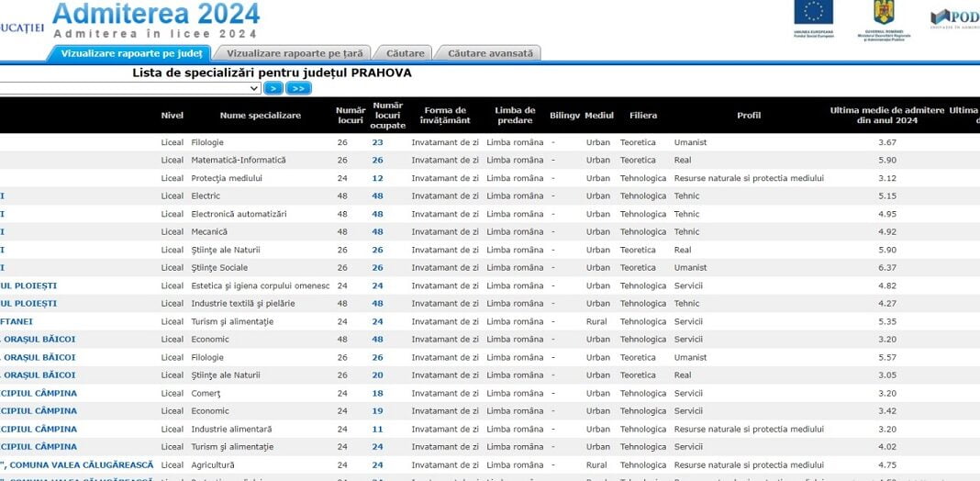980x481 pixels.
Task: Click the Admiterea 2024 site title
Action: 156,14
